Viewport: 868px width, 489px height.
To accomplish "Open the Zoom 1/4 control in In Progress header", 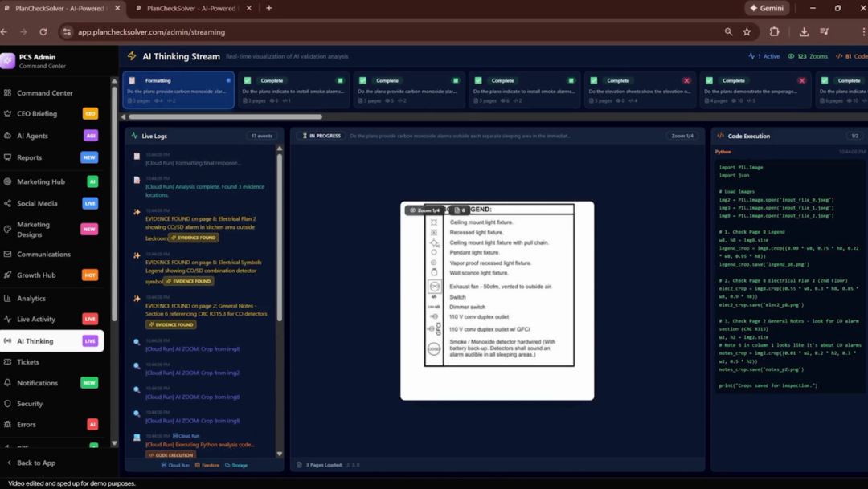I will 682,136.
